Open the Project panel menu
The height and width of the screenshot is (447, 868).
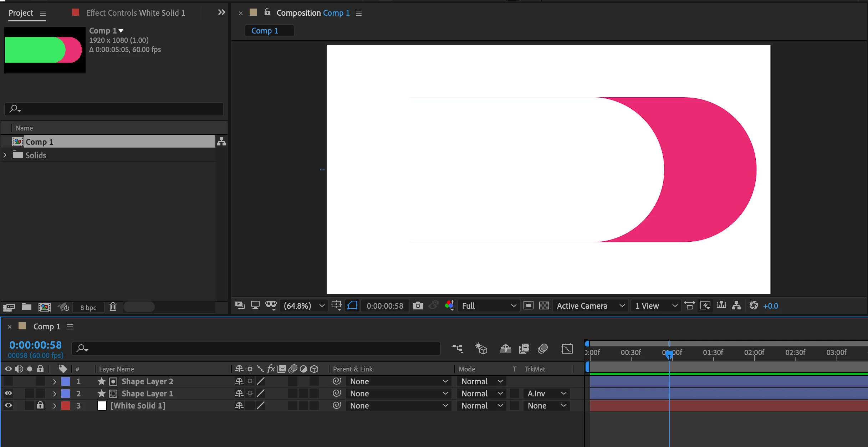[x=43, y=13]
